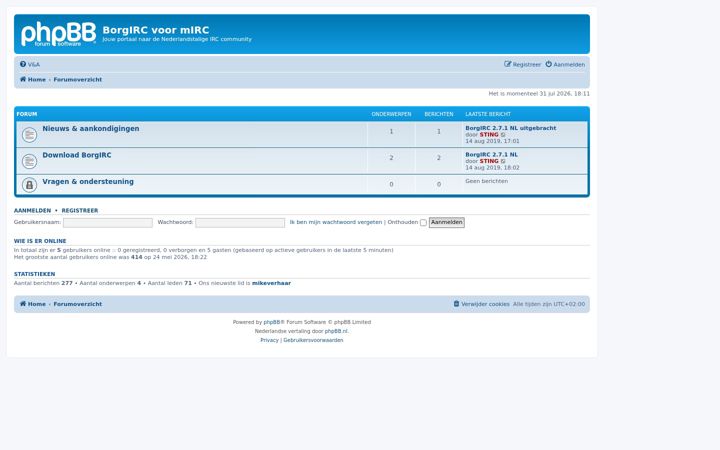Open the Gebruikersvoorwaarden link
This screenshot has width=720, height=450.
tap(313, 340)
